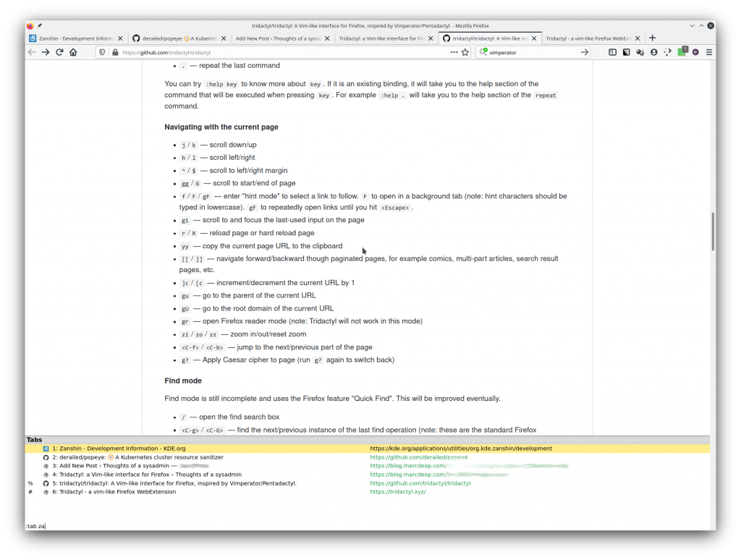The height and width of the screenshot is (560, 741).
Task: Open the green extension icon with badge
Action: pos(682,51)
